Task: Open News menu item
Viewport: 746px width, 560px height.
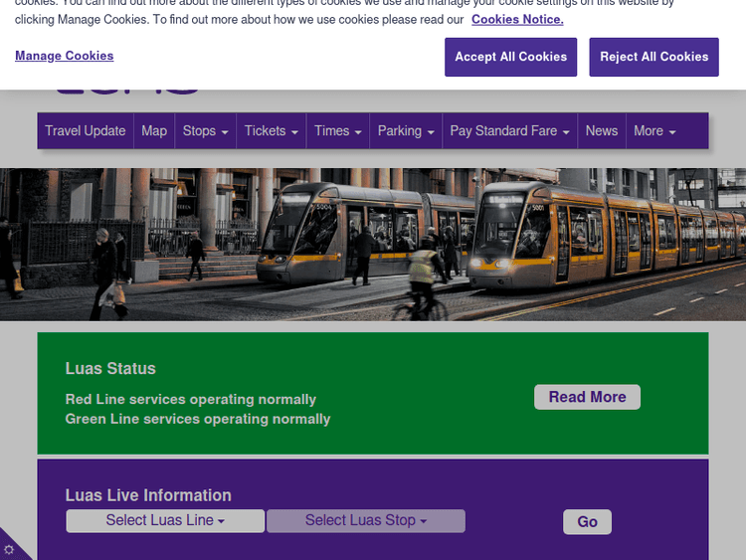Action: (x=602, y=131)
